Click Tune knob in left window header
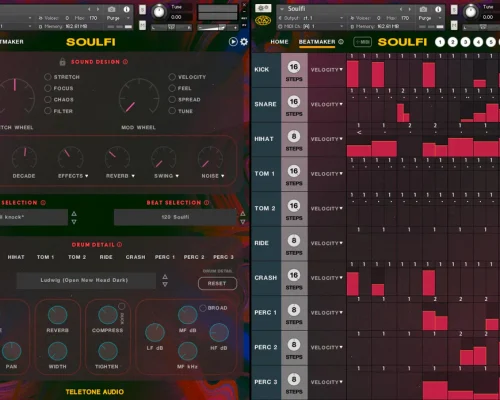The height and width of the screenshot is (400, 500). 159,12
